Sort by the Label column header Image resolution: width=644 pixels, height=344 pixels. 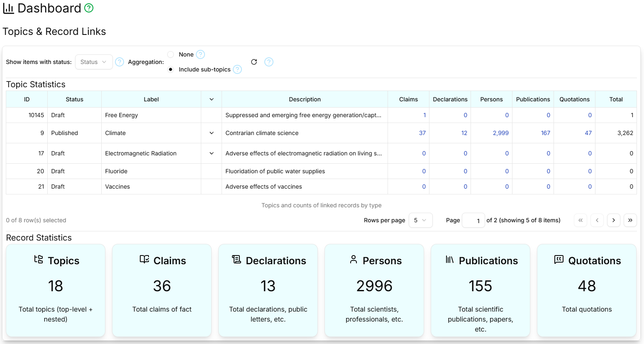tap(151, 99)
